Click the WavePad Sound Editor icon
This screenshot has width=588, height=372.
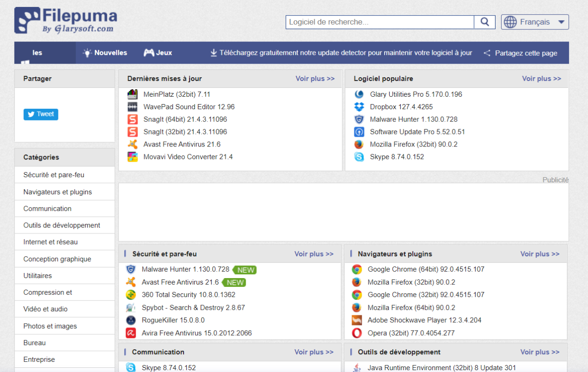(132, 107)
